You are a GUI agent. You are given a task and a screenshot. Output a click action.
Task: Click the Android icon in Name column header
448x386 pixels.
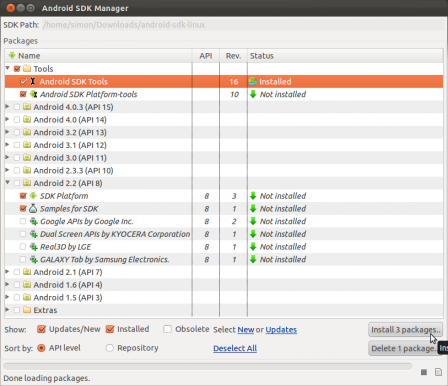pos(12,55)
